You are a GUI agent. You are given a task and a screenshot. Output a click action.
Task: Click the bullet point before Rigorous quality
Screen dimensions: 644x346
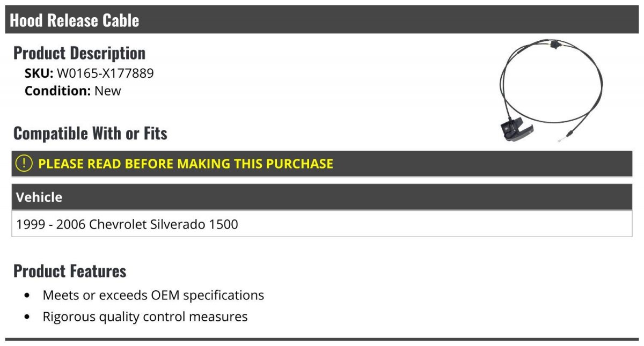[x=27, y=317]
